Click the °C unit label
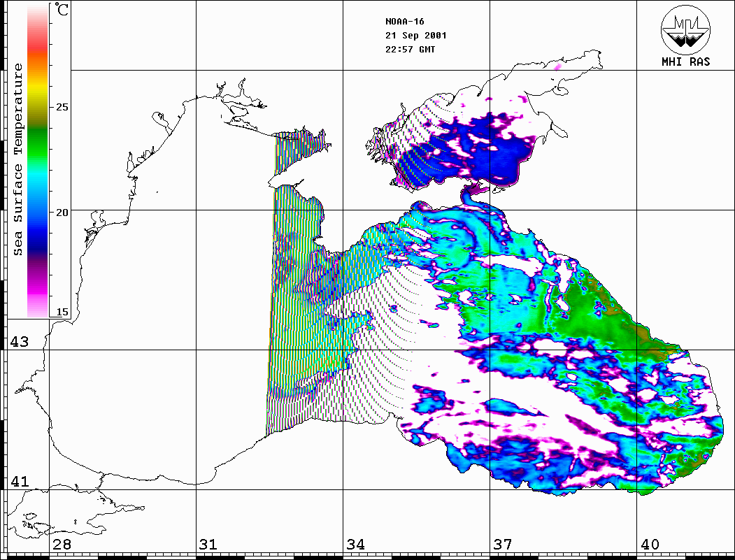 (x=62, y=9)
